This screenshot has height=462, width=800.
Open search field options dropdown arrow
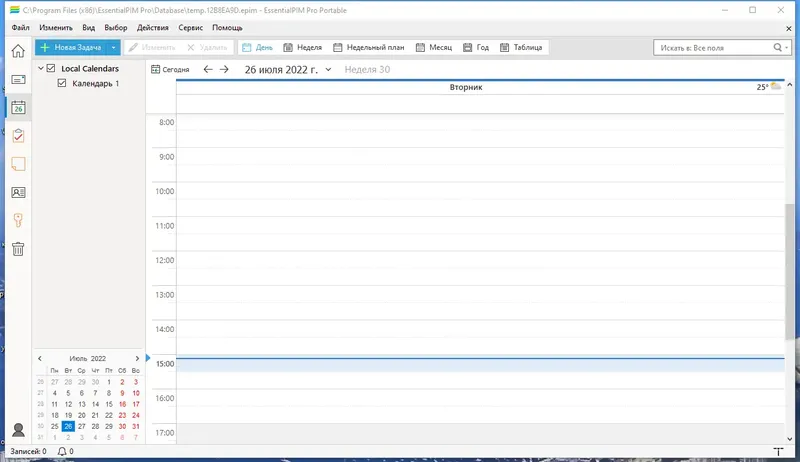[x=787, y=47]
